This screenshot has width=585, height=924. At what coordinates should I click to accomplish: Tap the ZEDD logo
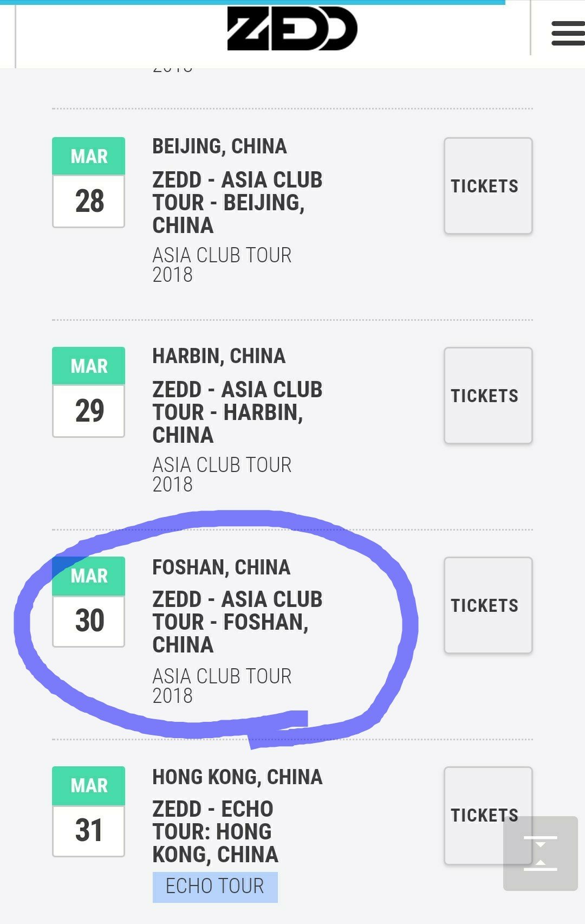(x=292, y=29)
